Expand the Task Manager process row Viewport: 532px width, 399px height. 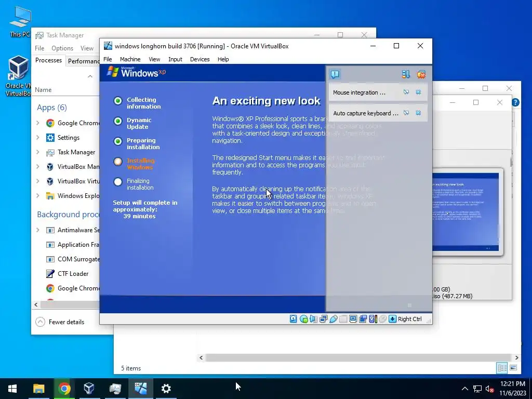click(x=37, y=152)
